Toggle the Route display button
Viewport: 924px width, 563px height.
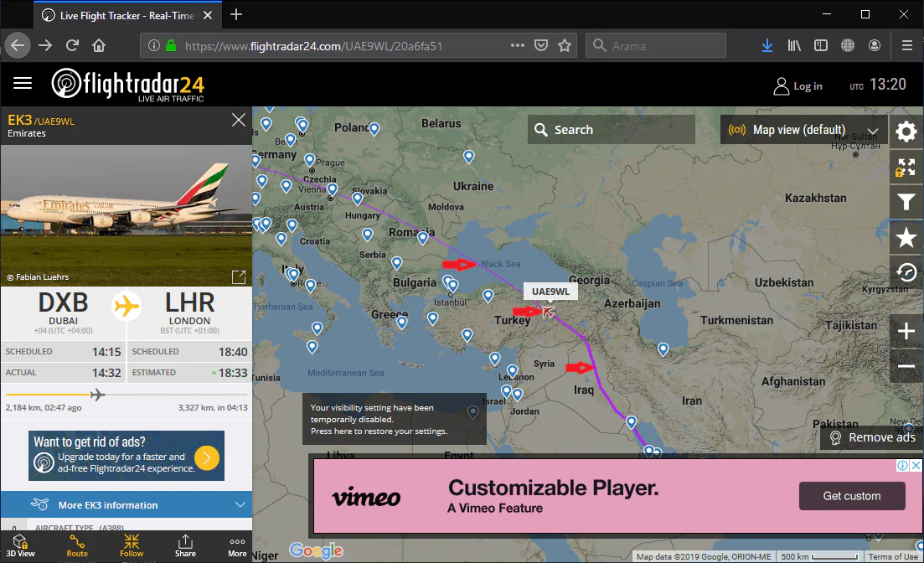(x=77, y=545)
